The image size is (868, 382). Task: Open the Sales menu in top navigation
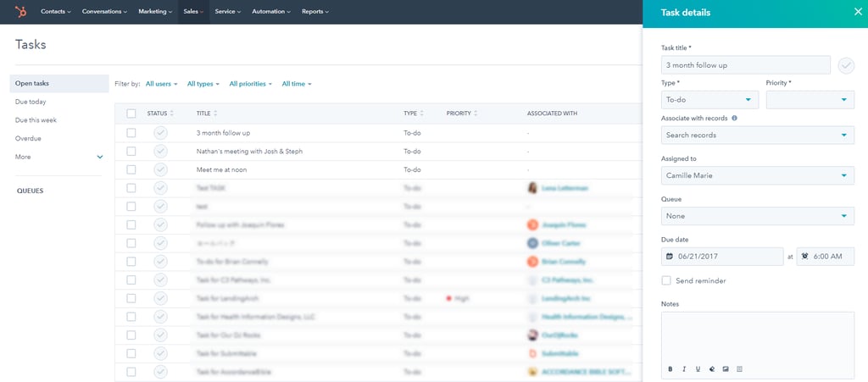[194, 12]
